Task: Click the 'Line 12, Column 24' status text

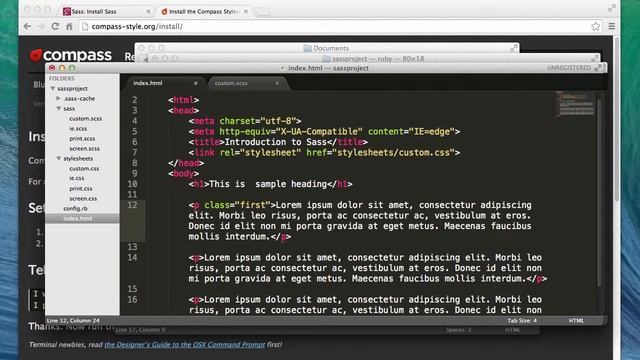Action: coord(73,320)
